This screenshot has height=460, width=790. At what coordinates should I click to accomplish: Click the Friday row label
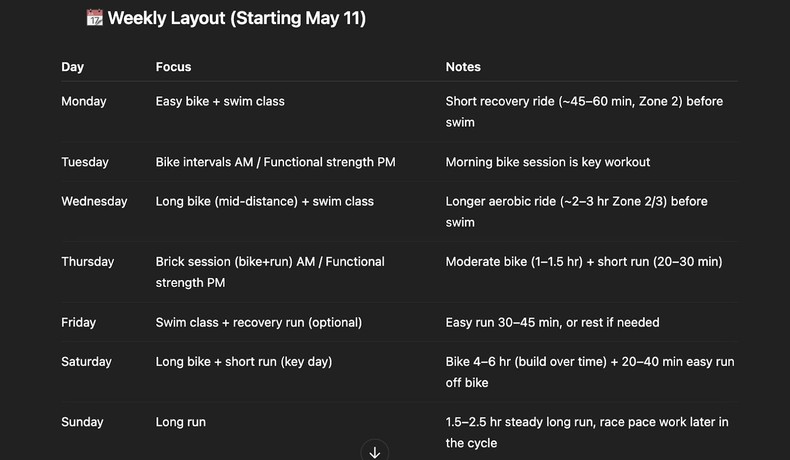78,322
